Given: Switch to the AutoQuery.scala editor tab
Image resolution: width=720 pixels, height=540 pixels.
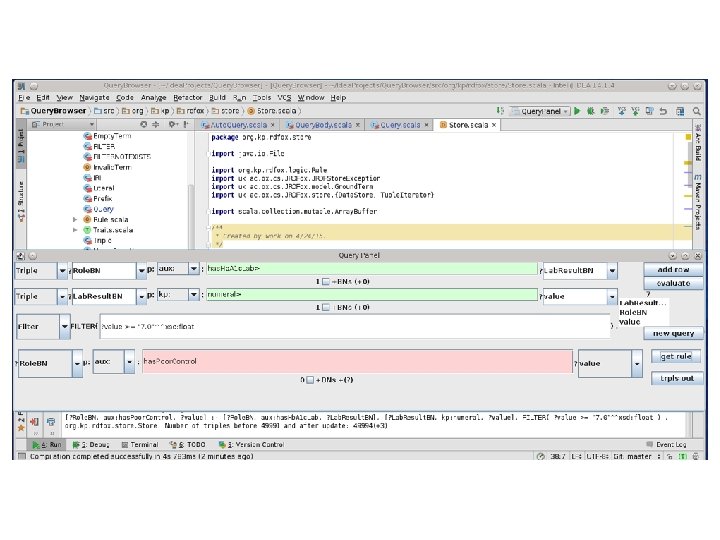Looking at the screenshot, I should click(238, 125).
